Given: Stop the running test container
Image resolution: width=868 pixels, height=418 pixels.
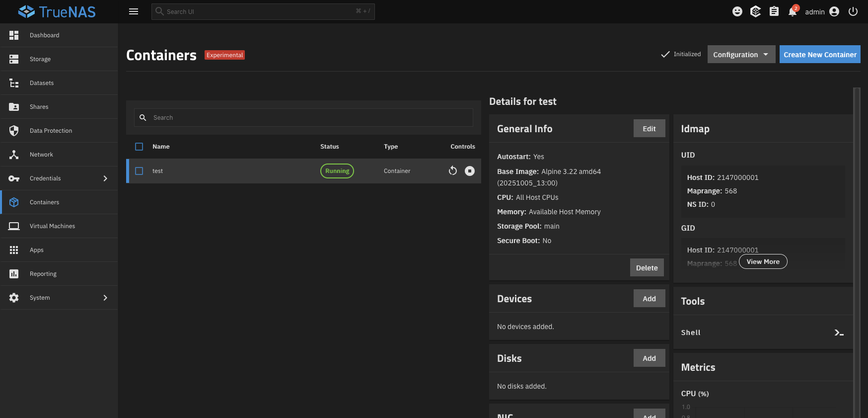Looking at the screenshot, I should [x=469, y=171].
